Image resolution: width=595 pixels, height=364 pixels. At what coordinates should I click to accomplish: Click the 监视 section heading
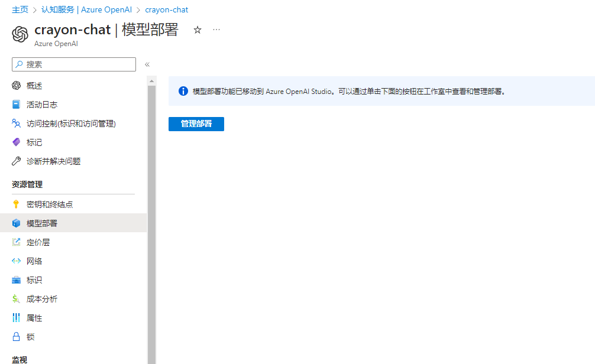(20, 360)
